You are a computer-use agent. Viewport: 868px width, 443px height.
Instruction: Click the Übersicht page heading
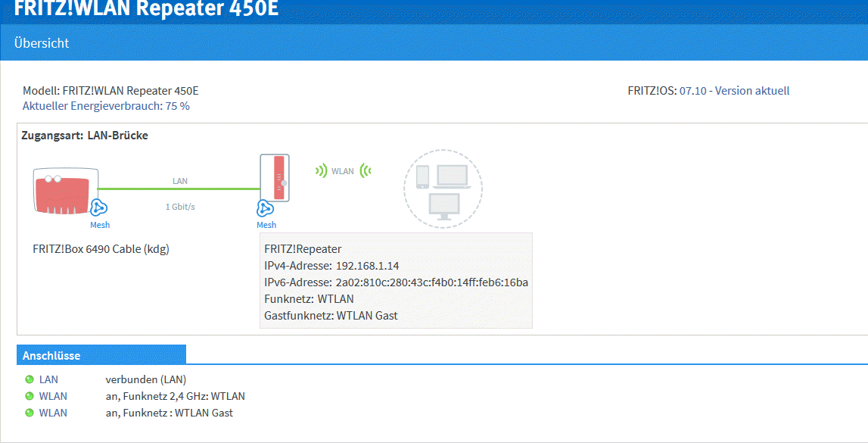[42, 42]
